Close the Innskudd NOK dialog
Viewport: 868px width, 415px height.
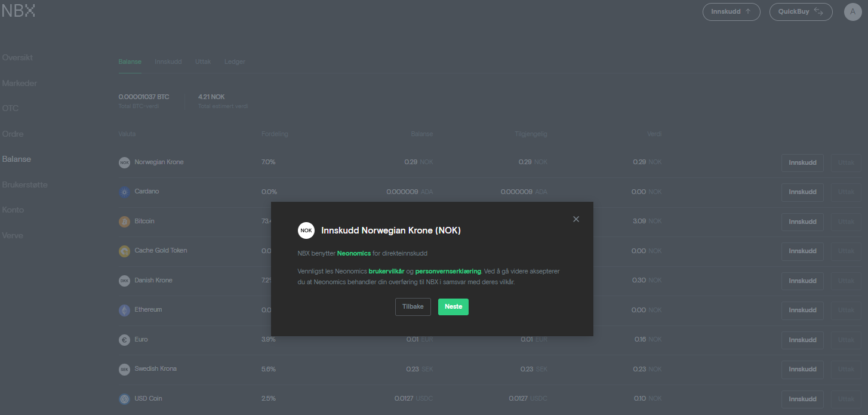coord(576,219)
